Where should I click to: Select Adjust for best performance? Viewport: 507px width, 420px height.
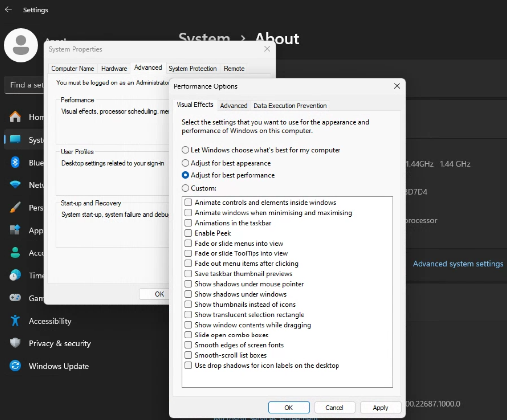(185, 175)
